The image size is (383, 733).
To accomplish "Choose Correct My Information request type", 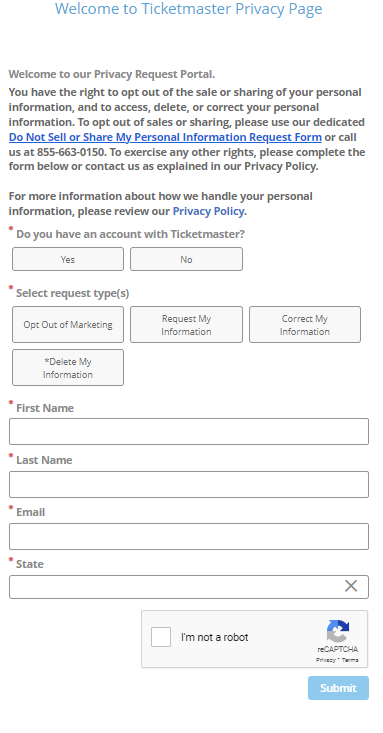I will pos(305,324).
